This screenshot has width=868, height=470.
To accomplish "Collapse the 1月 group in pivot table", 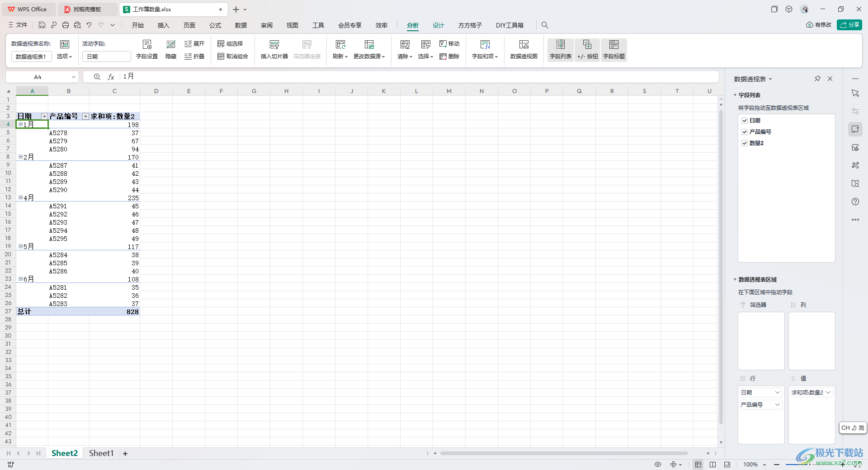I will tap(20, 124).
